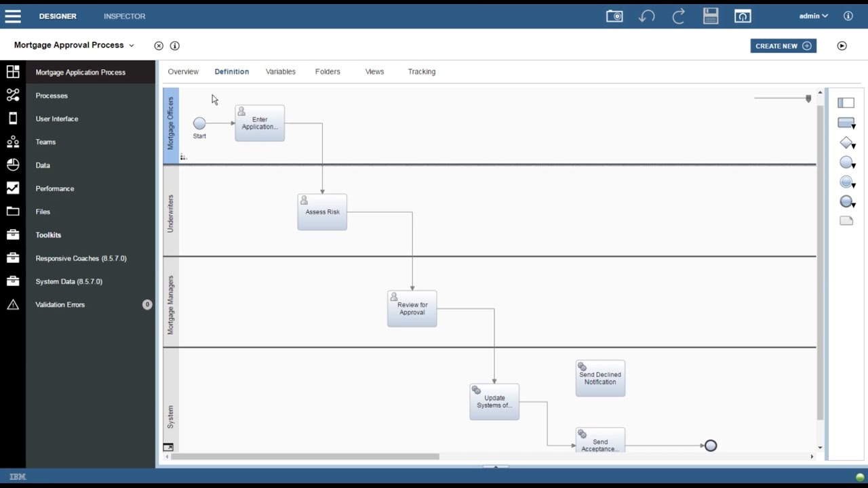Image resolution: width=868 pixels, height=488 pixels.
Task: Open the User Interface library category
Action: [57, 119]
